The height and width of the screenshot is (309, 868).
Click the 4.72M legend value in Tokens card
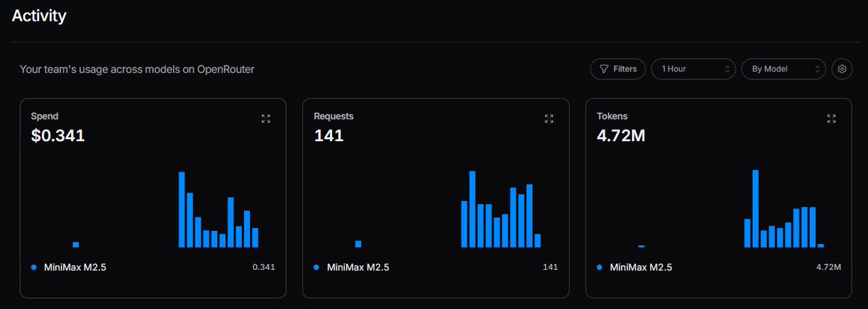[829, 268]
